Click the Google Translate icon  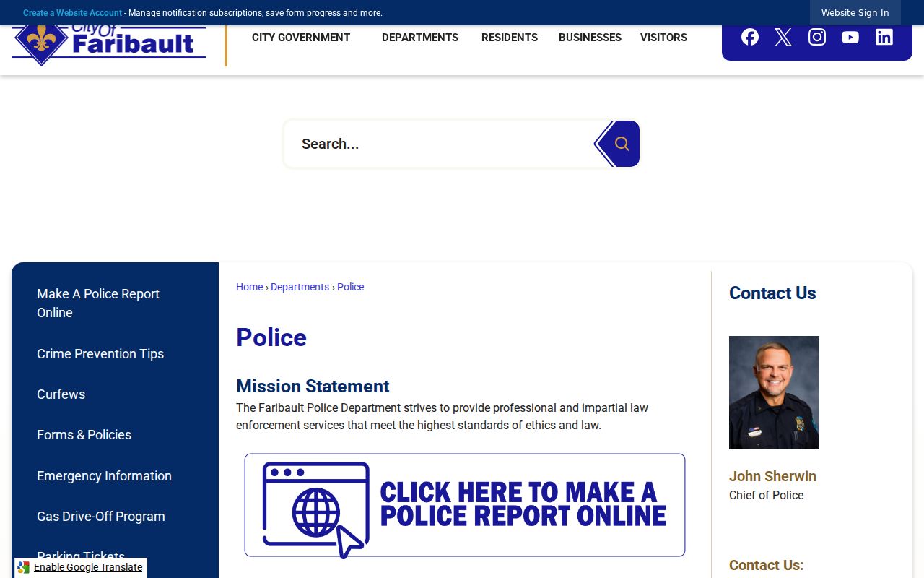click(x=24, y=568)
